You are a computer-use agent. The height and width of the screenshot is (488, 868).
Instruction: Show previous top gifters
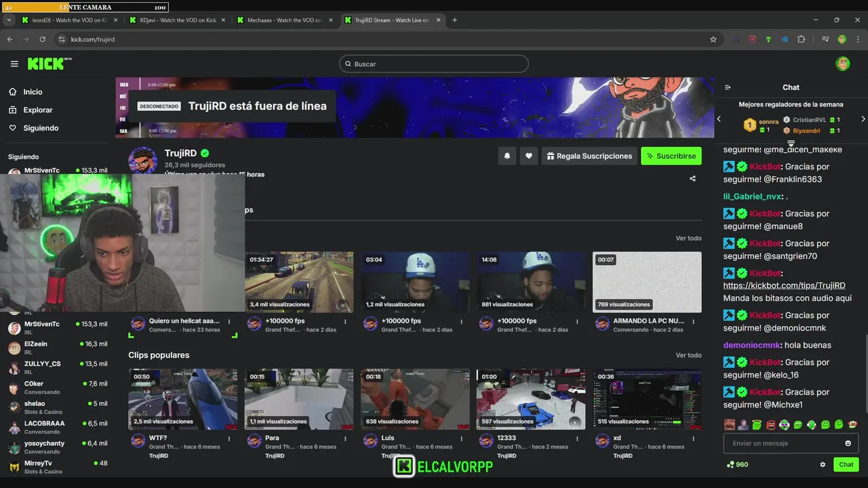click(719, 119)
